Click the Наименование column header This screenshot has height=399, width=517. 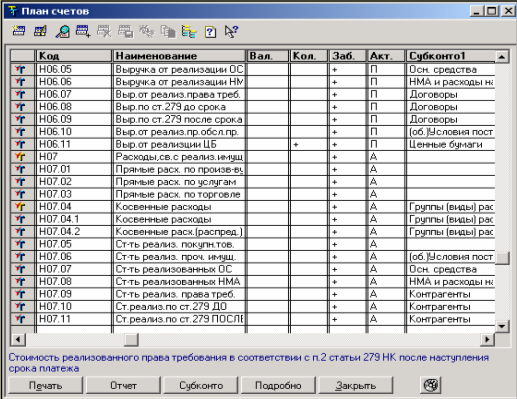[x=179, y=56]
